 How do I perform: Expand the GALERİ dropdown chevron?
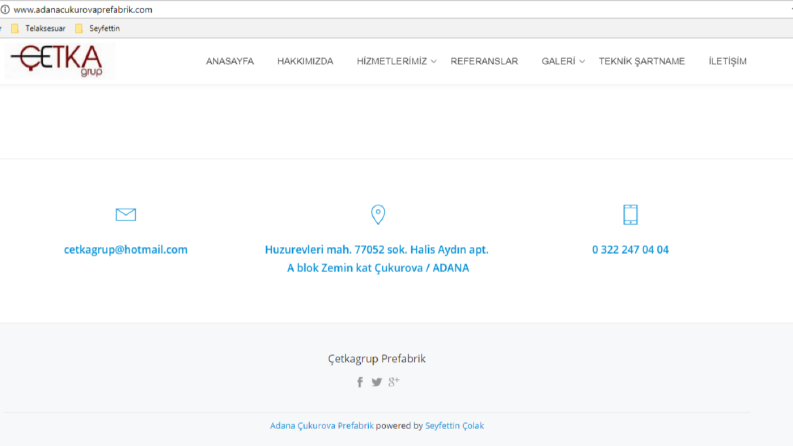pos(582,62)
